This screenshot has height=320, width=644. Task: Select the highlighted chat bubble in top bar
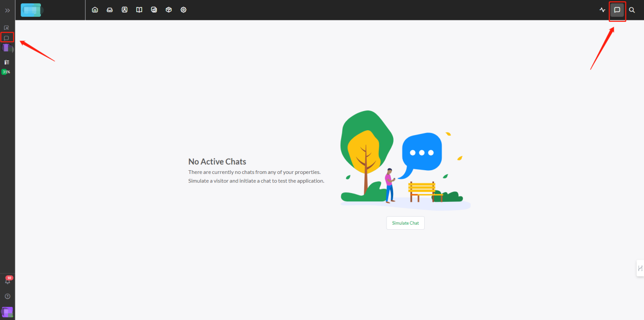tap(617, 10)
